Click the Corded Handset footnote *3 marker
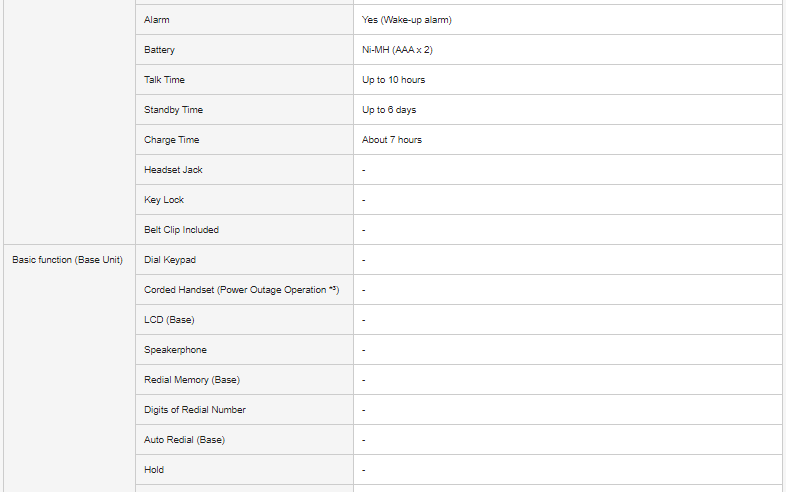 (x=334, y=289)
